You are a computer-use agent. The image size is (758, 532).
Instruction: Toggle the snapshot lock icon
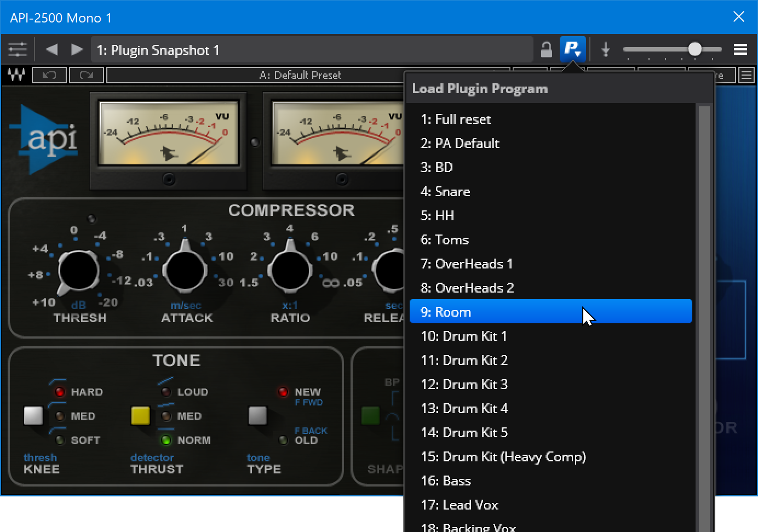[546, 49]
